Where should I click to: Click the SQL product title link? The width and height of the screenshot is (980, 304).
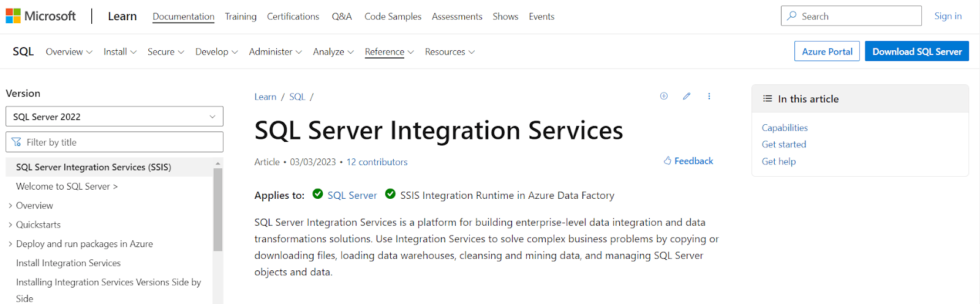point(23,51)
